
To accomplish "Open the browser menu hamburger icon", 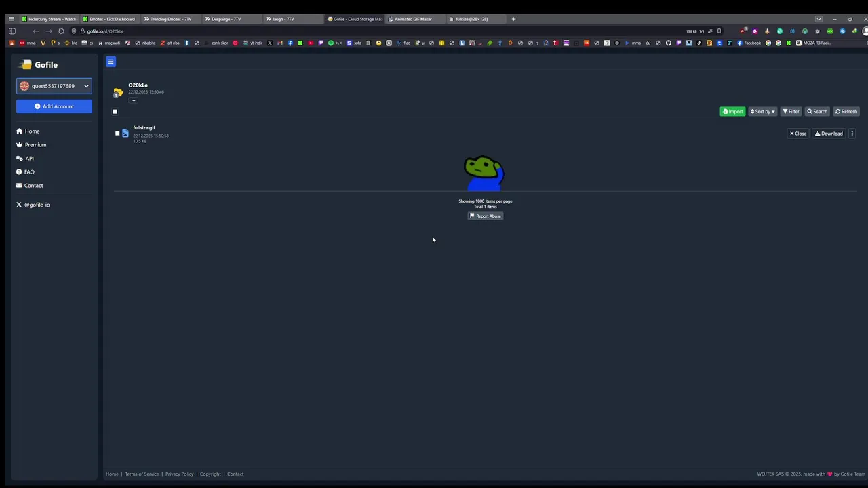I will coord(11,19).
